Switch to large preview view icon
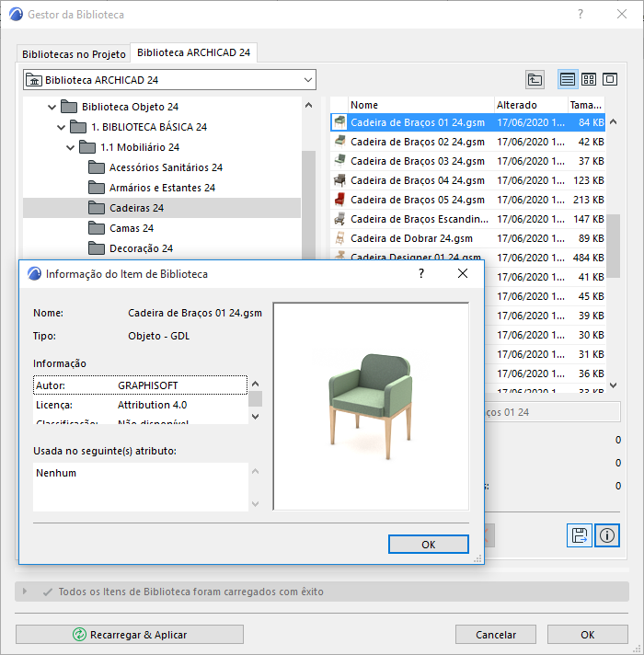The image size is (644, 655). (610, 79)
